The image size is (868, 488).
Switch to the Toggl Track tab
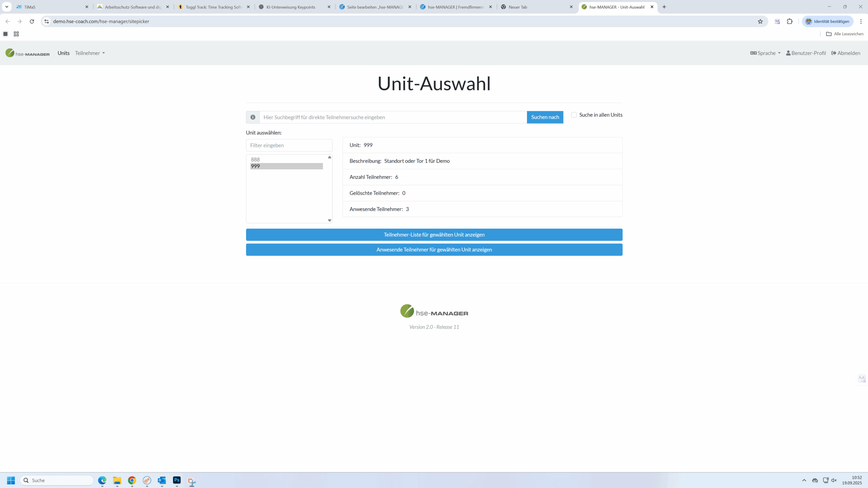pyautogui.click(x=214, y=7)
